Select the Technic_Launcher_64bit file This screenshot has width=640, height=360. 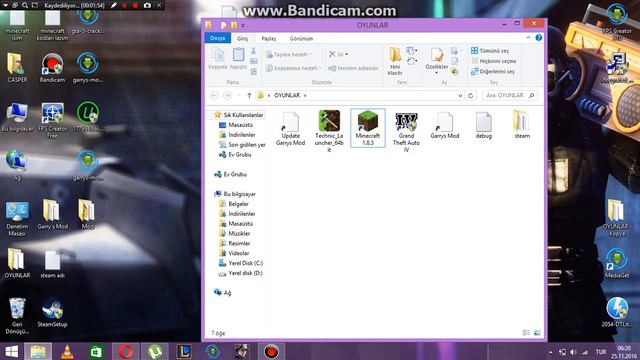click(x=329, y=131)
